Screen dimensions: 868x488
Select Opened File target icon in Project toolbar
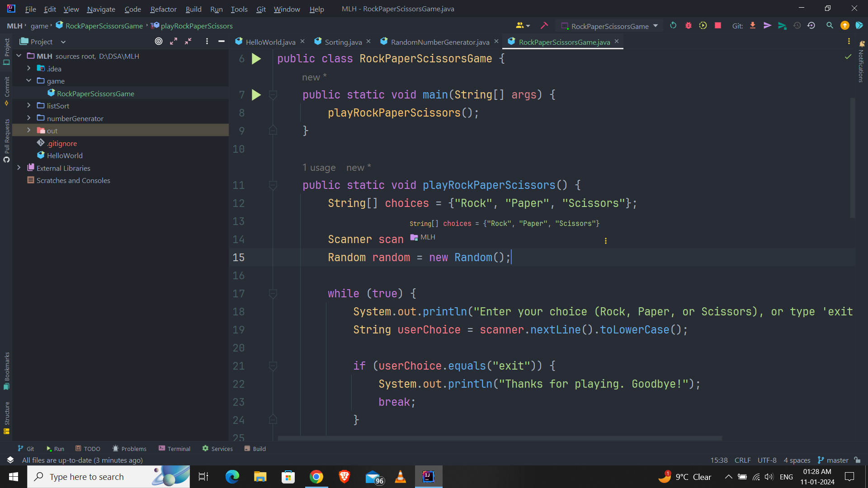point(158,41)
